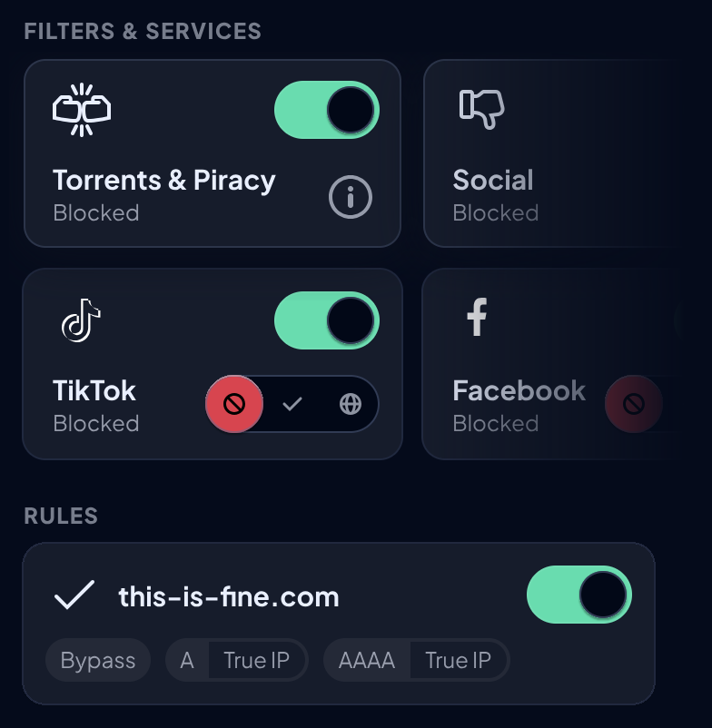This screenshot has width=712, height=728.
Task: Click the AAAA True IP record tag
Action: coord(417,661)
